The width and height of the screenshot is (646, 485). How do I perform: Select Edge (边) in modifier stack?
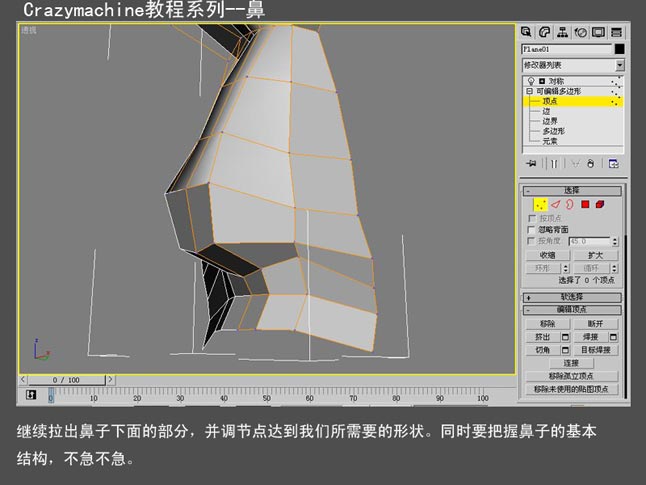tap(547, 111)
